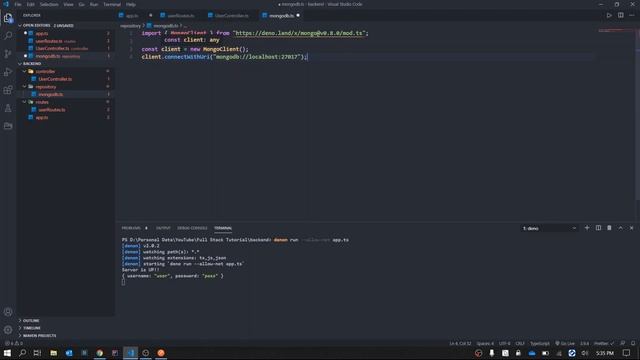Open File Explorer from the taskbar
640x360 pixels.
click(x=53, y=353)
